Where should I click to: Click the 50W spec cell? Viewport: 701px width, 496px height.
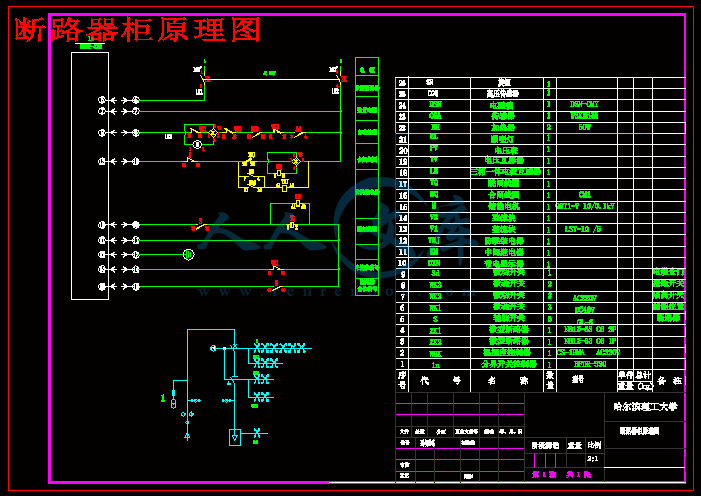pos(584,127)
